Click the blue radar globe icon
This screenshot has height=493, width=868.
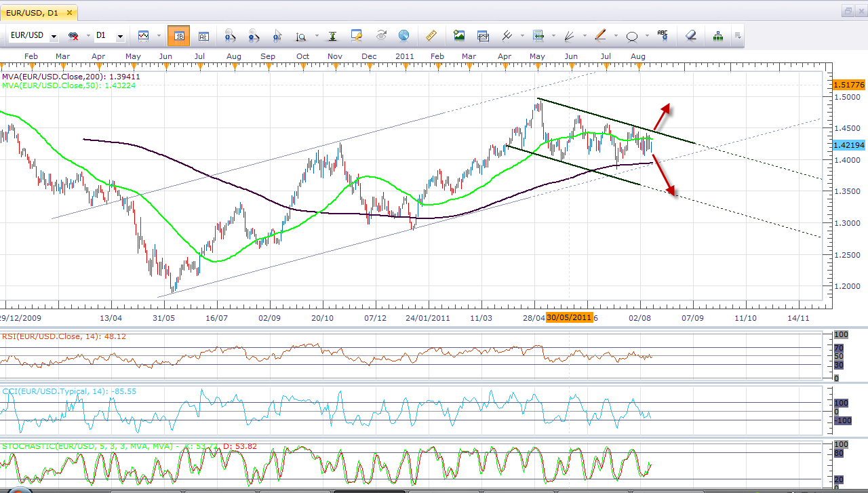[x=404, y=35]
